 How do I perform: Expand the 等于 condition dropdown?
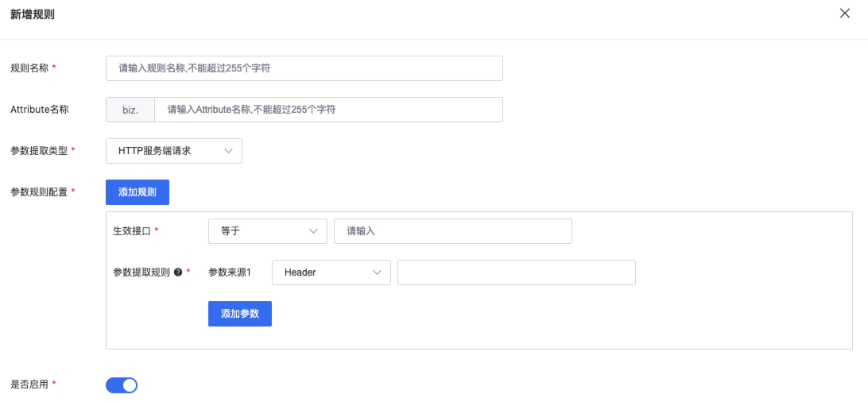click(267, 231)
